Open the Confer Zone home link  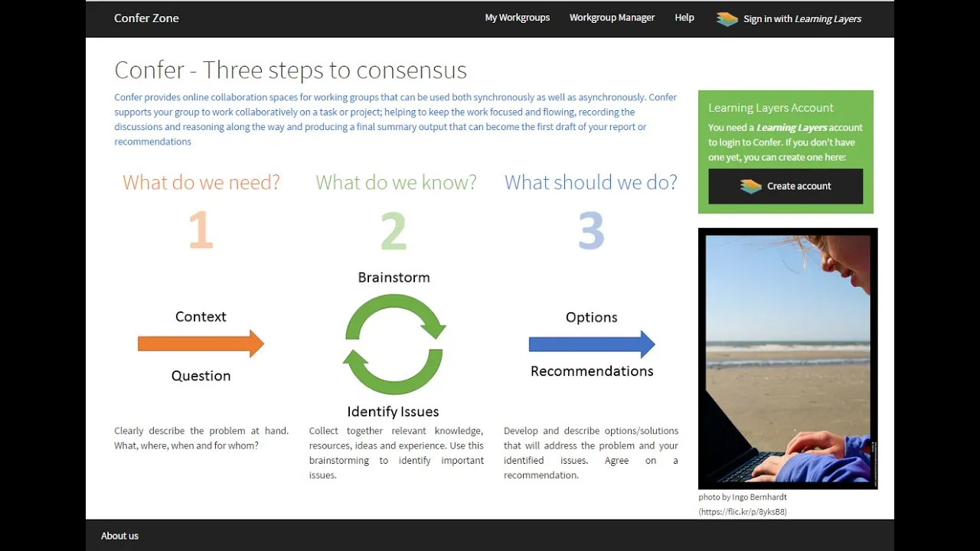(x=146, y=18)
